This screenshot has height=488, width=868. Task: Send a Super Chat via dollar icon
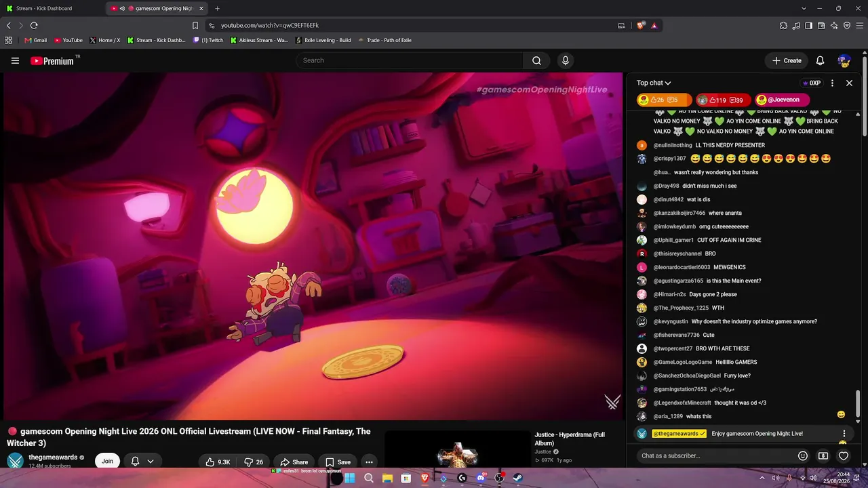[823, 456]
